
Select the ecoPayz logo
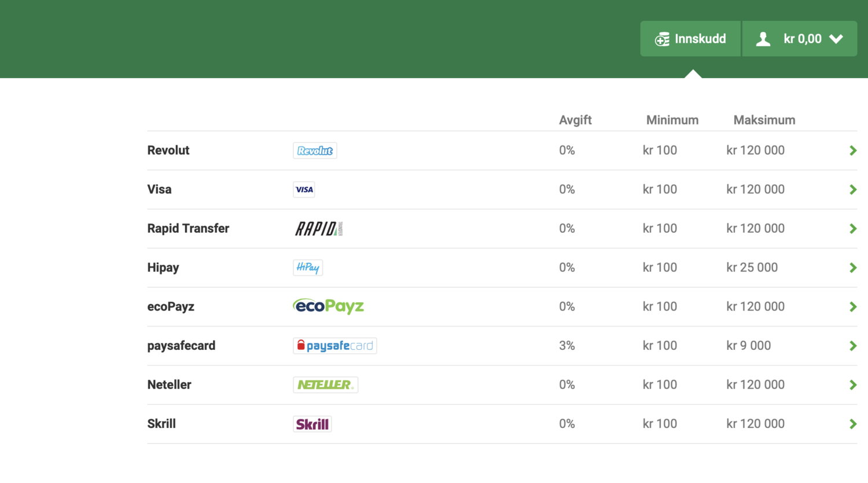pos(328,306)
